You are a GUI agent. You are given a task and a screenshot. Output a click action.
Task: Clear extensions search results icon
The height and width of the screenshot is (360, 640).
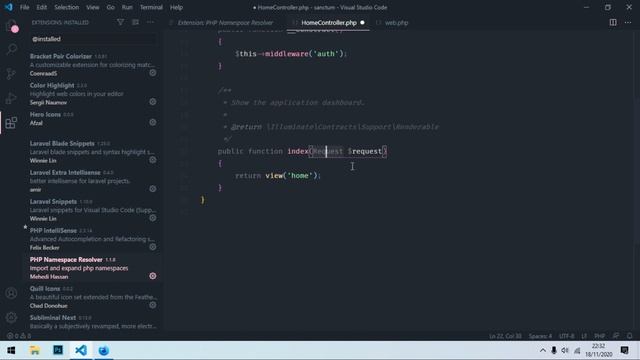coord(136,22)
